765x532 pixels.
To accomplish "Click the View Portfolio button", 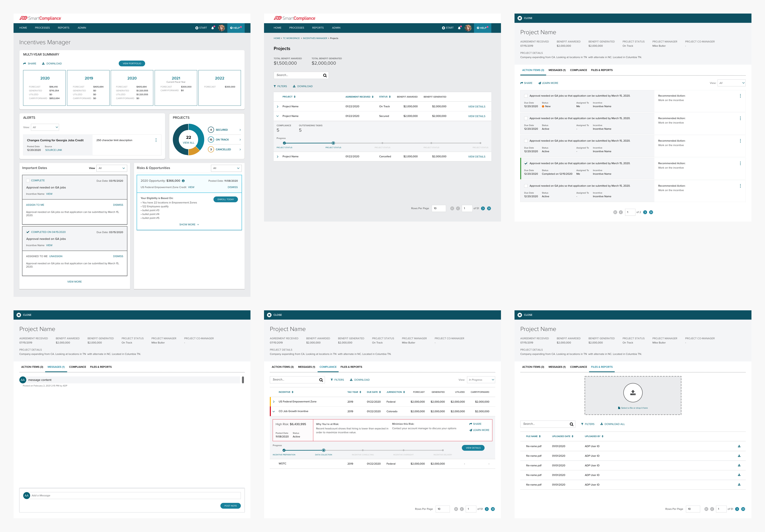I will 132,64.
